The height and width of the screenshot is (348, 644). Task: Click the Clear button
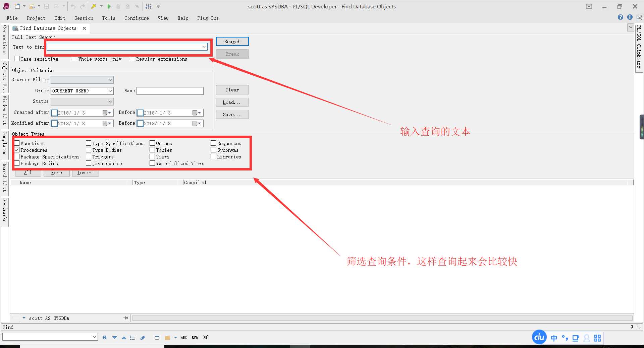click(x=232, y=90)
